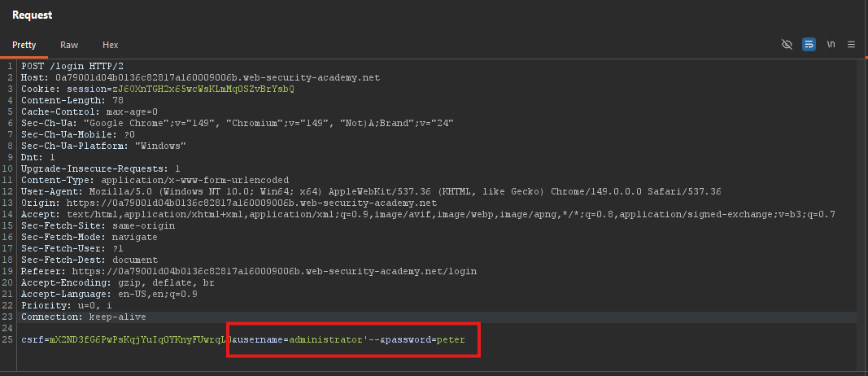Click the Host header line
This screenshot has width=868, height=376.
pyautogui.click(x=200, y=77)
